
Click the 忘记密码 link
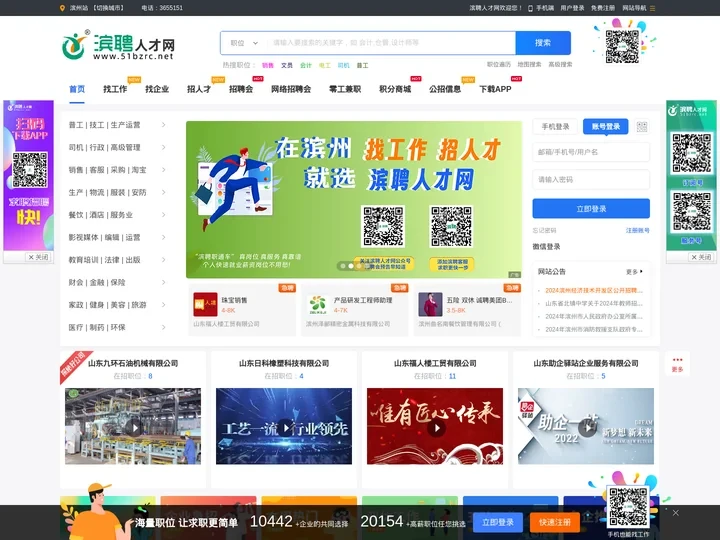pos(544,231)
